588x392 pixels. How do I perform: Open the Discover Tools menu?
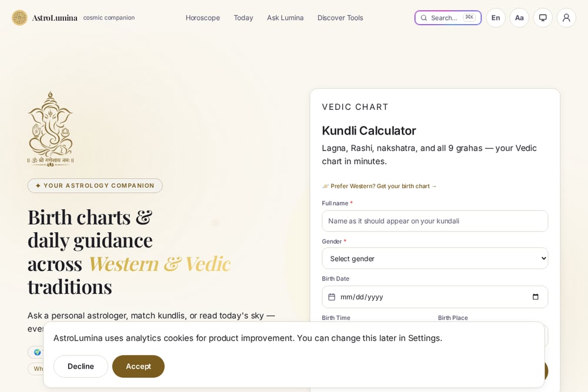340,18
